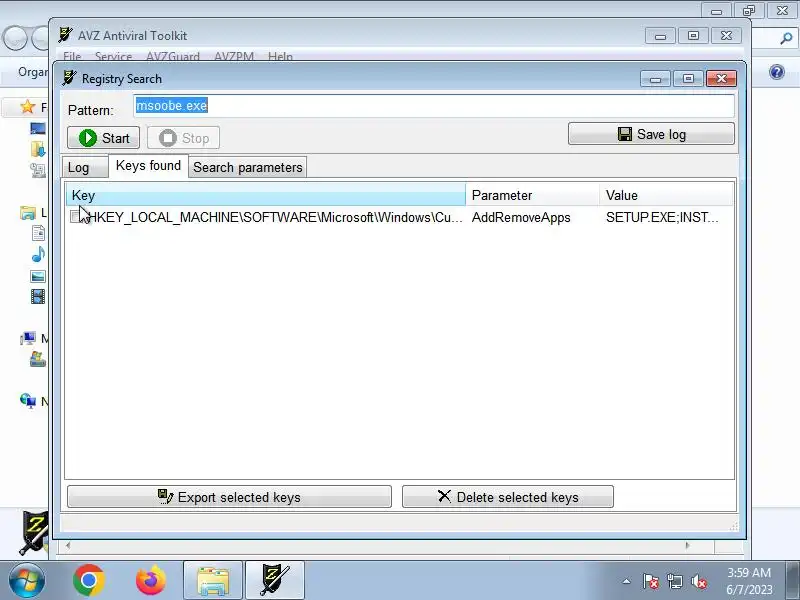This screenshot has width=800, height=600.
Task: Select the SETUP.EXE;INST... value cell
Action: click(662, 218)
